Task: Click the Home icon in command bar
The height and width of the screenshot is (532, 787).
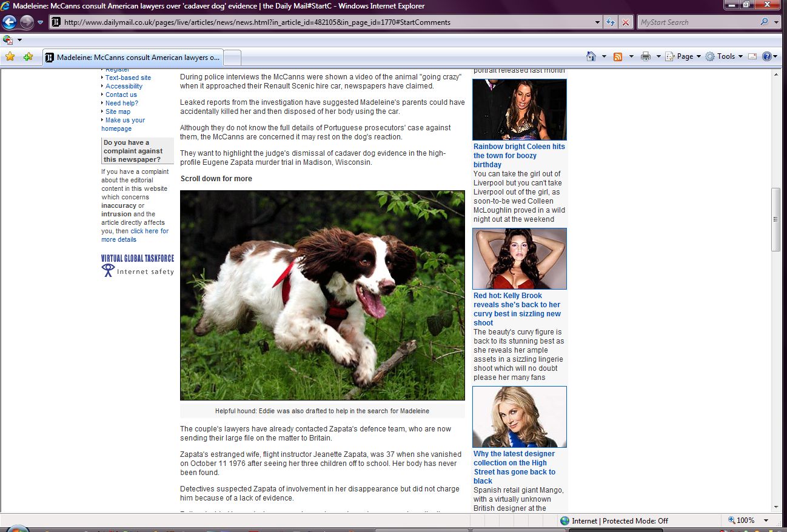Action: pyautogui.click(x=591, y=56)
